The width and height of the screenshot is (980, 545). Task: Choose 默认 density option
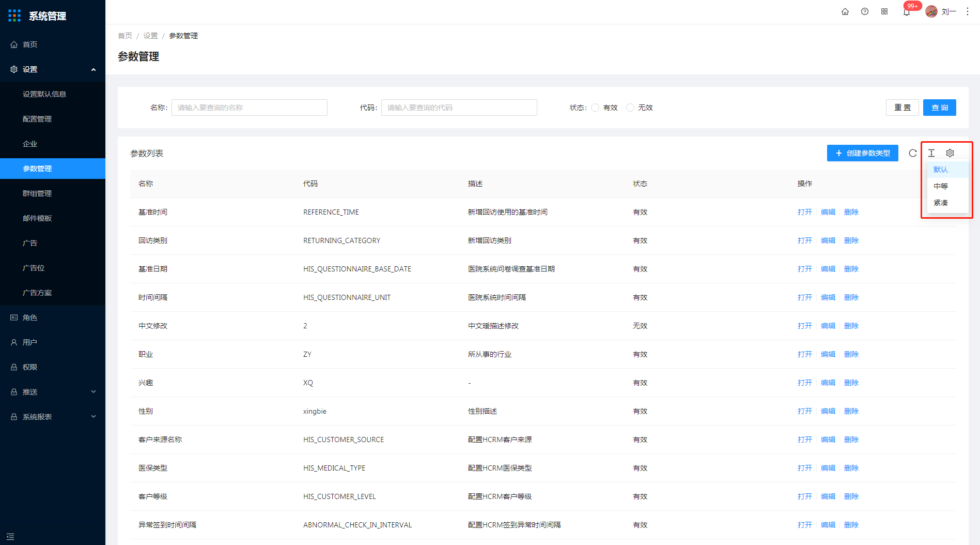tap(948, 170)
